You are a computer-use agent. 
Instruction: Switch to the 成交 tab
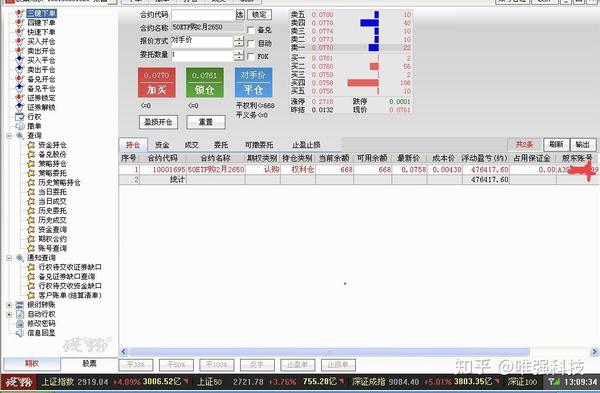(191, 145)
